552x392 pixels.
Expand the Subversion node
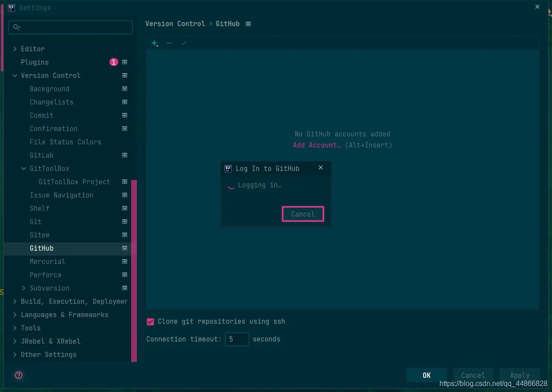(x=24, y=288)
